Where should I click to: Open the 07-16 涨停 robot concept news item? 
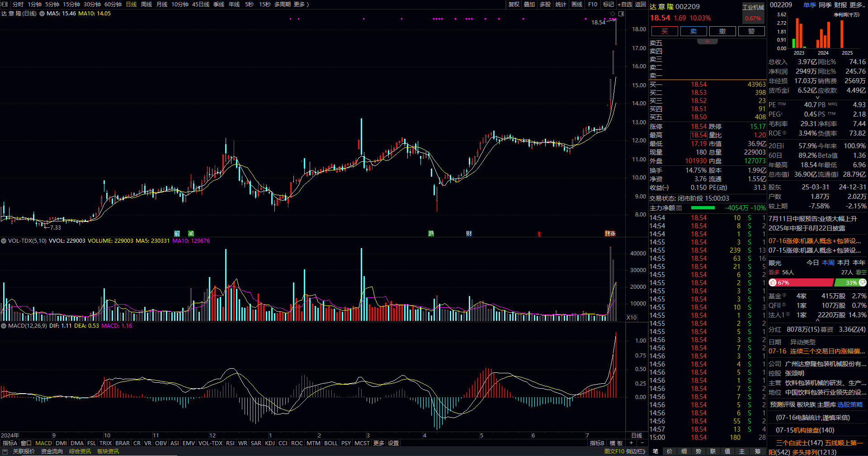[x=815, y=241]
